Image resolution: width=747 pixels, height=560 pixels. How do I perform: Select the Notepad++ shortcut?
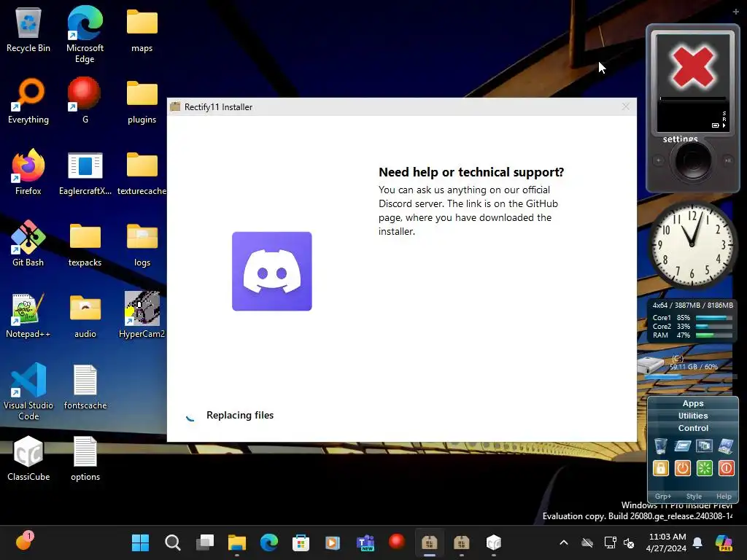[28, 316]
